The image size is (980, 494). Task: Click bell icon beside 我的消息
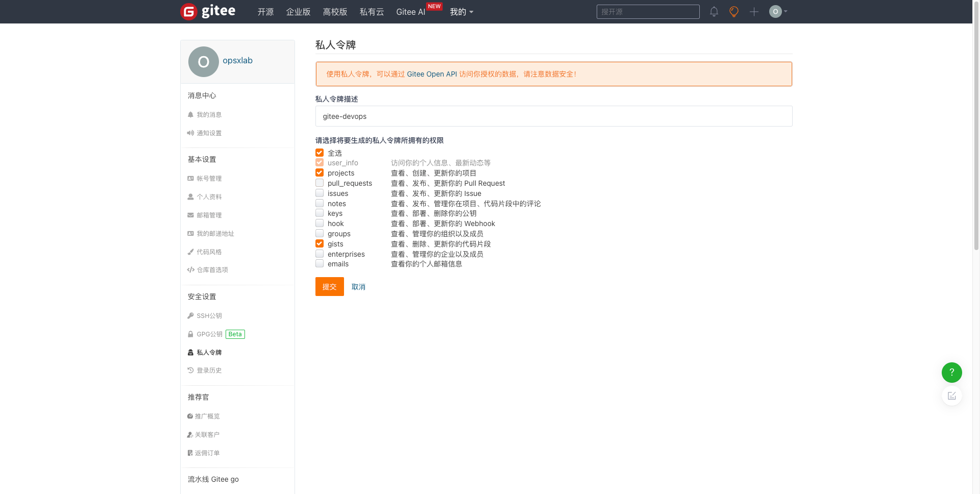click(x=190, y=115)
